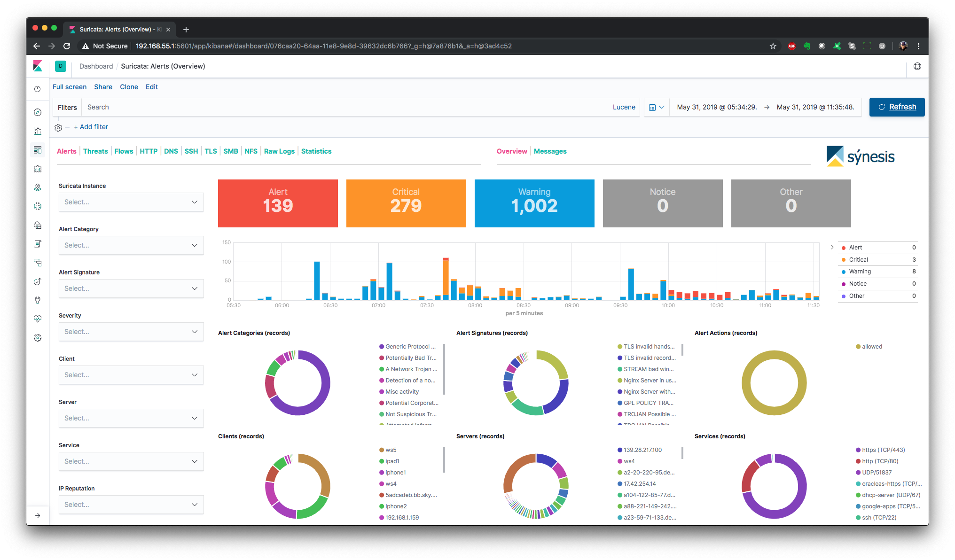
Task: Click Warning legend color dot in histogram
Action: [844, 272]
